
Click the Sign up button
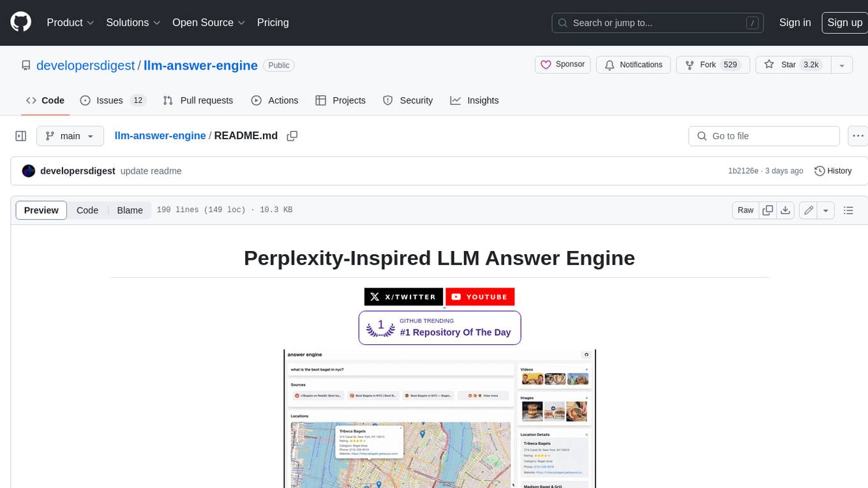pos(844,22)
